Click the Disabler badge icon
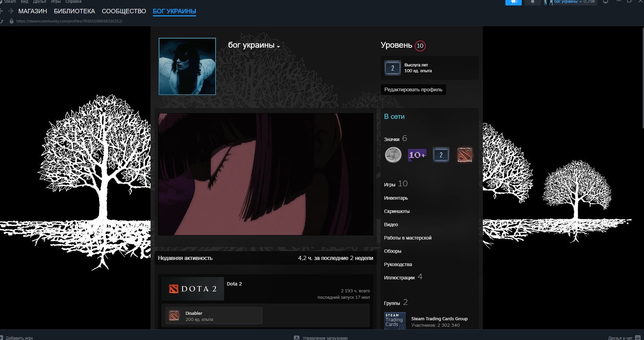 pyautogui.click(x=174, y=316)
